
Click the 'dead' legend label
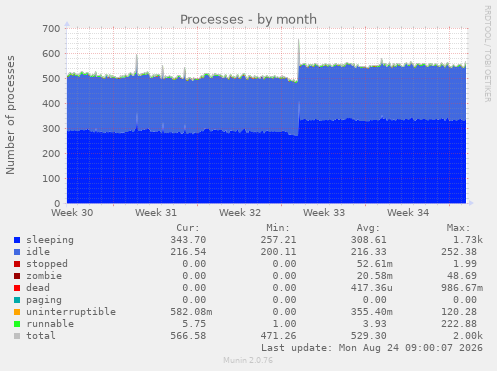(x=38, y=288)
